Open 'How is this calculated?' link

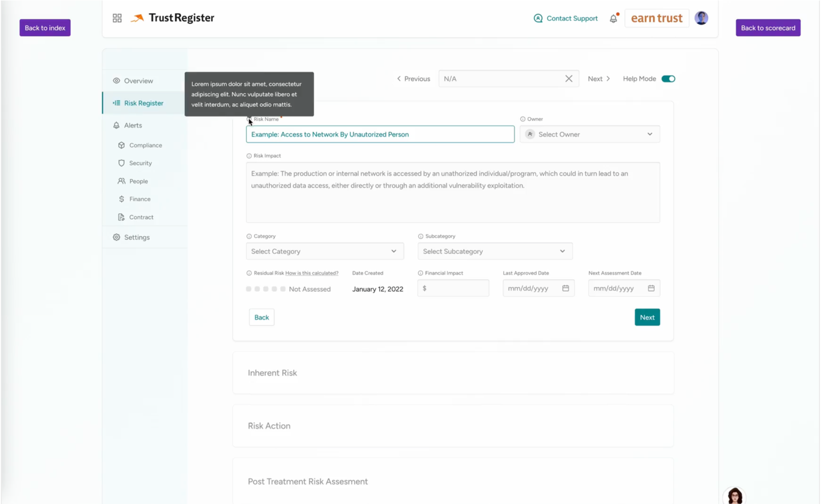(311, 273)
